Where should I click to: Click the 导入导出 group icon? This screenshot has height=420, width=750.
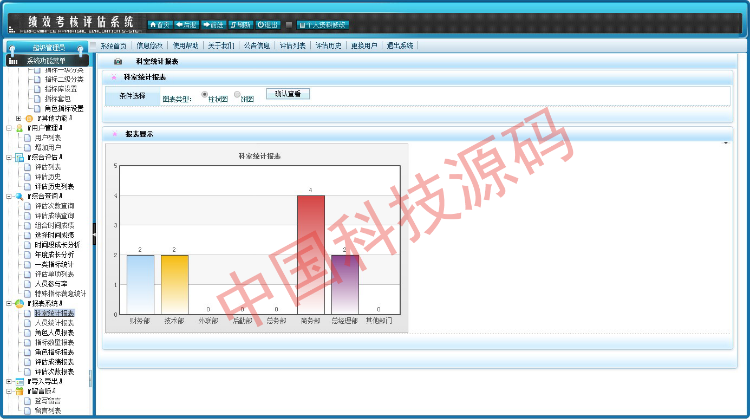click(x=19, y=382)
